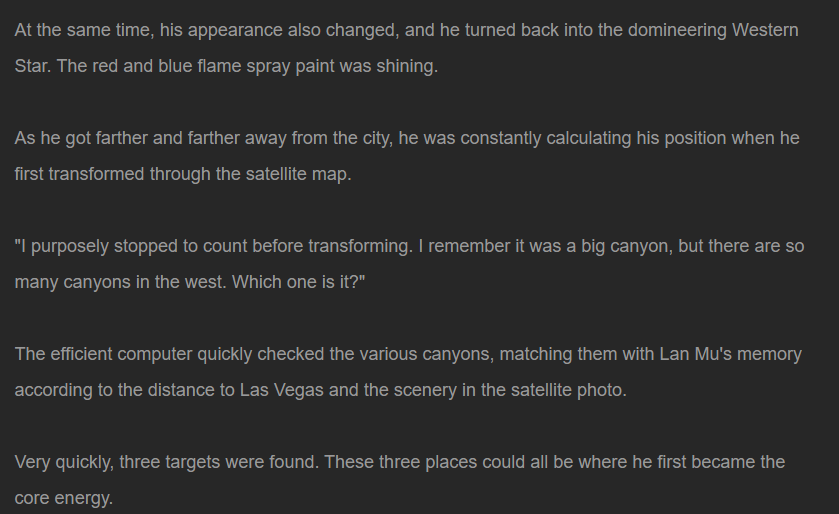Click the word "domineering" in first line

tap(676, 30)
